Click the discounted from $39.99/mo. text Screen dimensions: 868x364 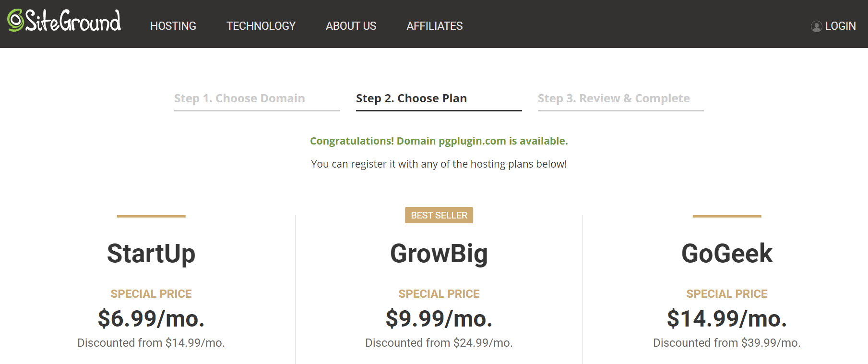pos(726,342)
